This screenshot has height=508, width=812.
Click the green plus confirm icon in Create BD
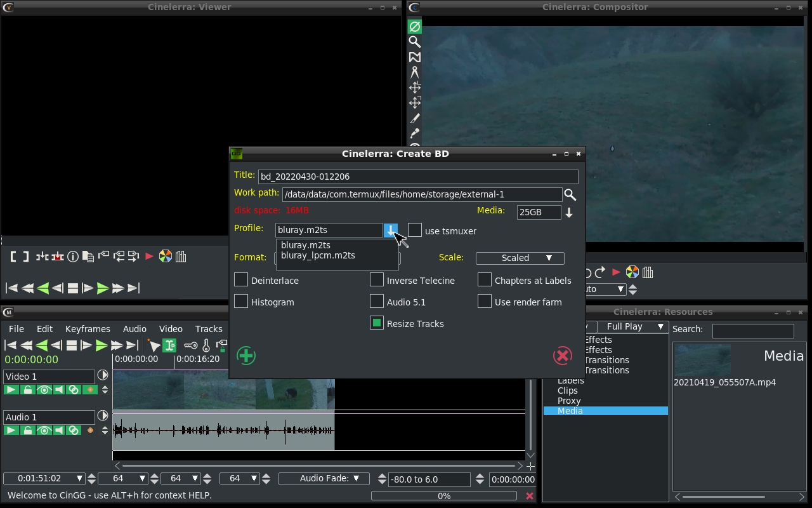click(x=246, y=356)
